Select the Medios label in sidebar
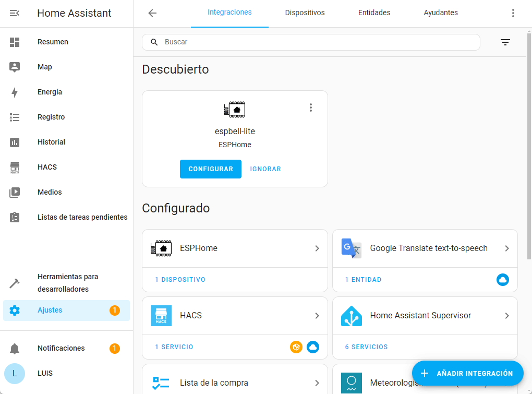Screen dimensions: 532x394 [50, 192]
